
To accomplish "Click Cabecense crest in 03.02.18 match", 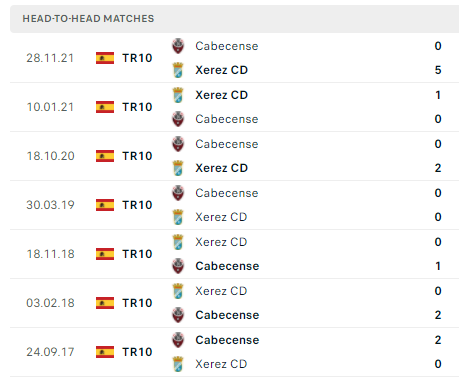I will (178, 315).
